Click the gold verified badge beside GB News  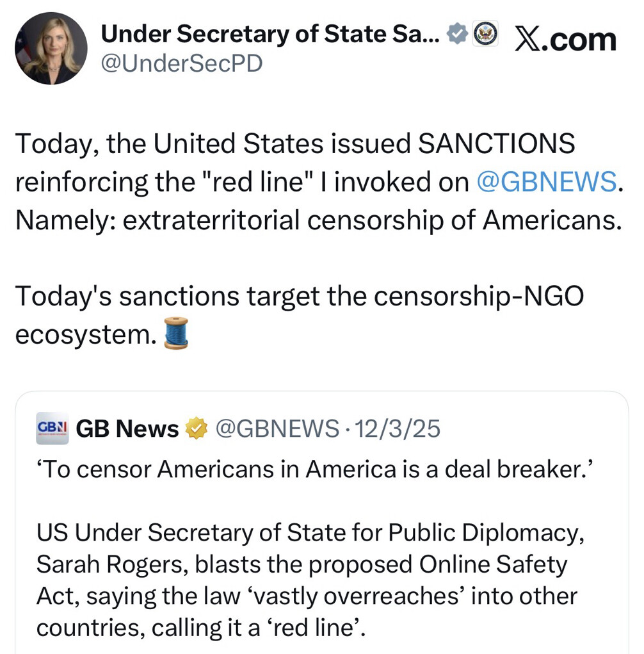coord(197,429)
